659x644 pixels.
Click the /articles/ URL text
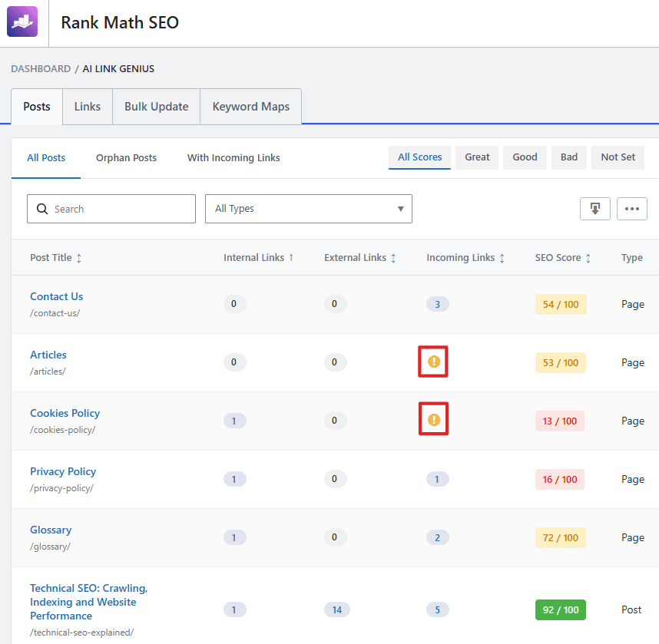(48, 372)
